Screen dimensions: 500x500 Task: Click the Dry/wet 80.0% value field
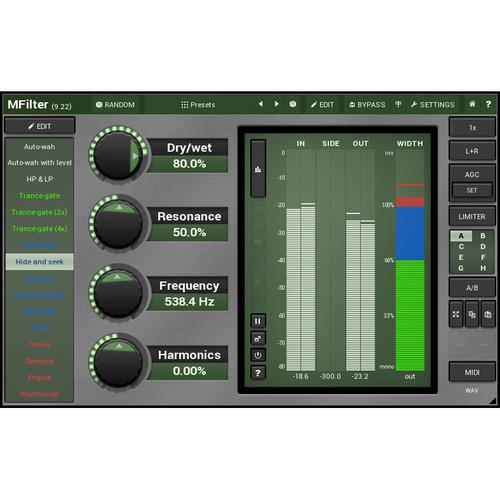click(189, 164)
